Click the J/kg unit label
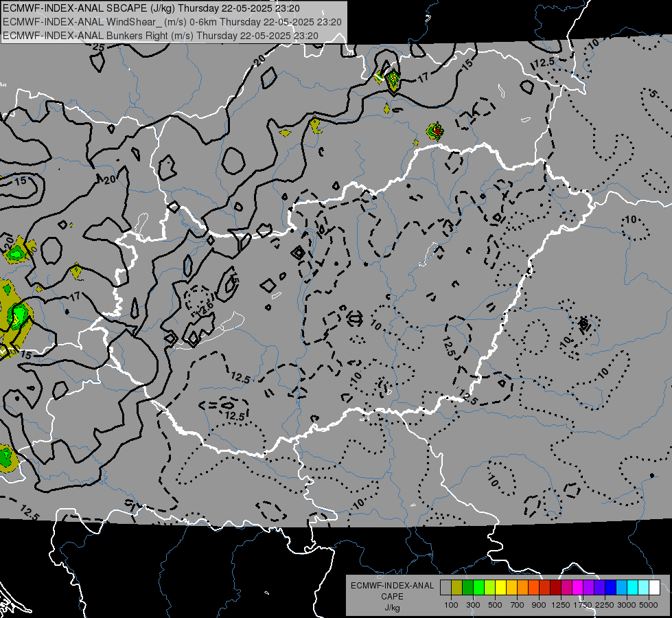Viewport: 672px width, 618px height. pos(392,608)
